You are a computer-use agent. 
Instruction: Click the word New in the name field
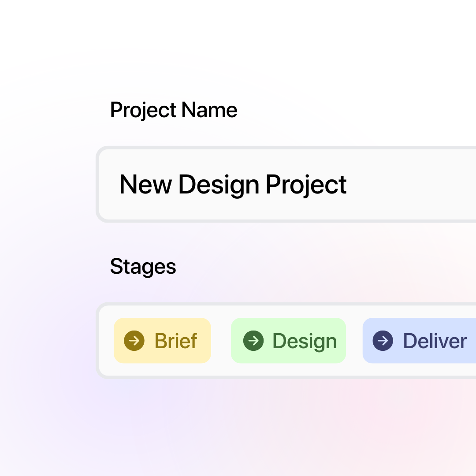(x=145, y=184)
